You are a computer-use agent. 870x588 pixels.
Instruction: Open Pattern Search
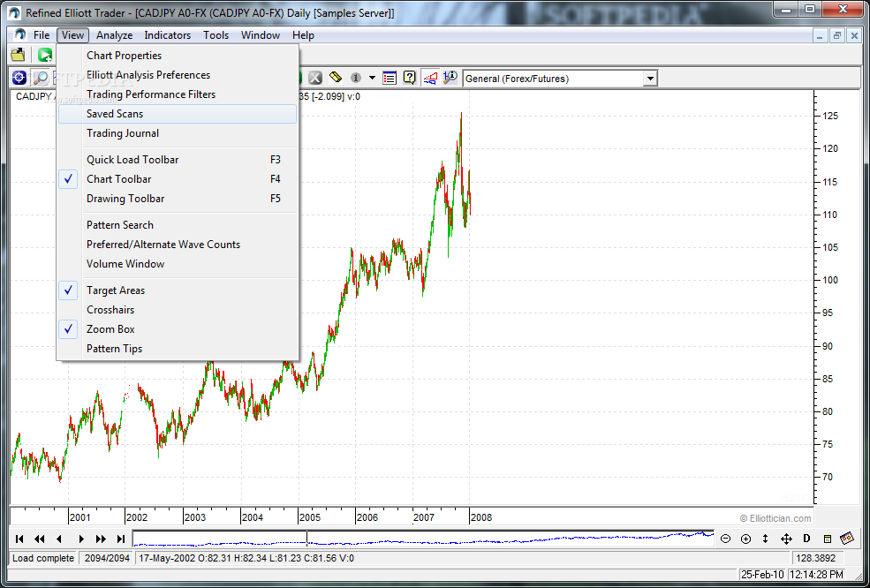click(x=178, y=224)
